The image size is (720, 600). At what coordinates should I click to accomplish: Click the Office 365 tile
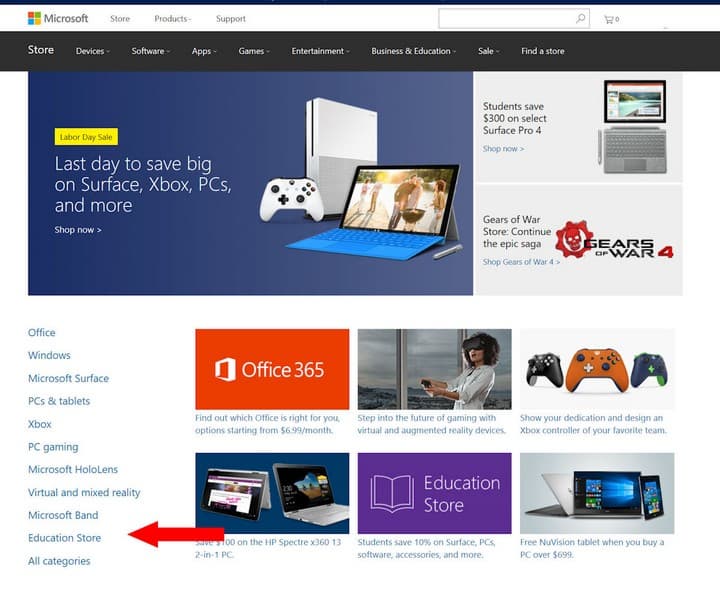tap(272, 369)
